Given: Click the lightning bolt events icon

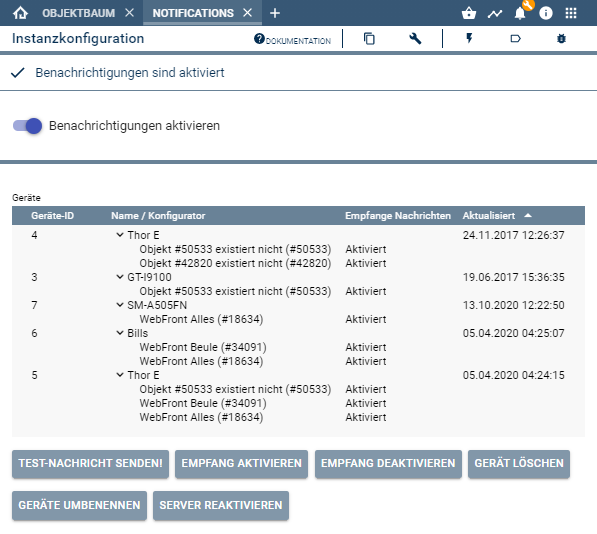Looking at the screenshot, I should point(469,38).
